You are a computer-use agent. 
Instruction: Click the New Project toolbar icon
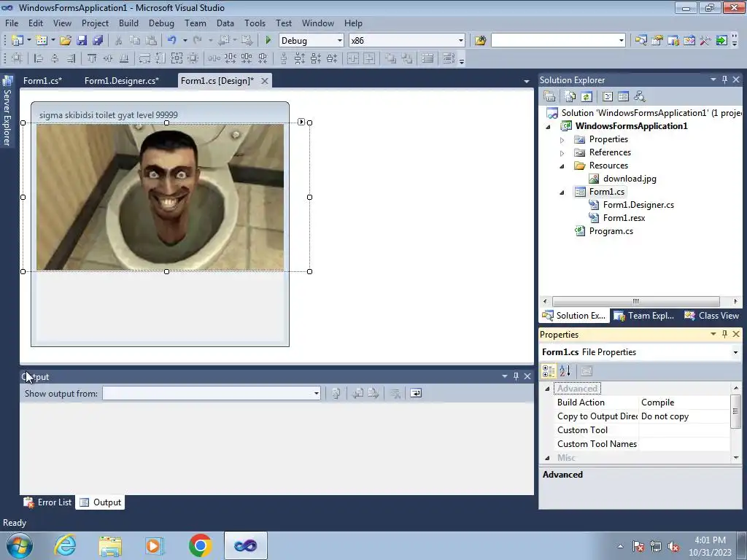18,41
